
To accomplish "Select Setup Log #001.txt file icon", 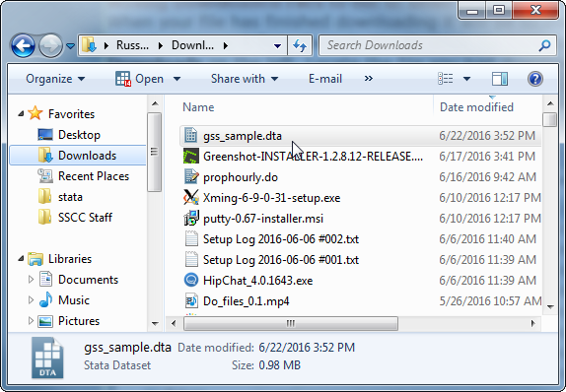I will (x=191, y=260).
